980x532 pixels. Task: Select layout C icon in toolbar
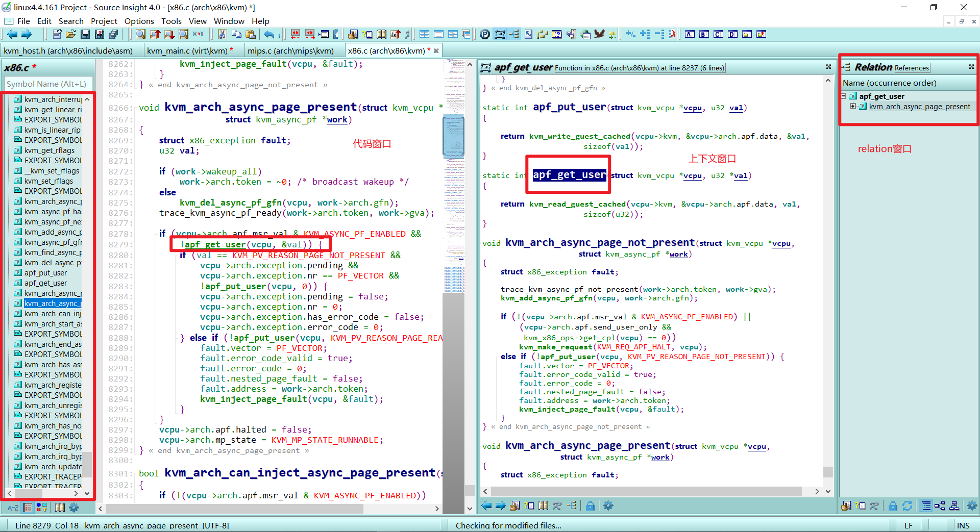[x=719, y=34]
